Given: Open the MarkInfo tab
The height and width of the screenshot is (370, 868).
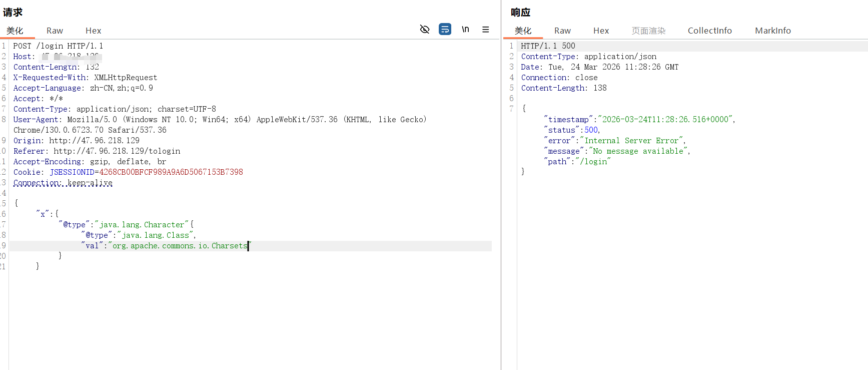Looking at the screenshot, I should coord(772,31).
